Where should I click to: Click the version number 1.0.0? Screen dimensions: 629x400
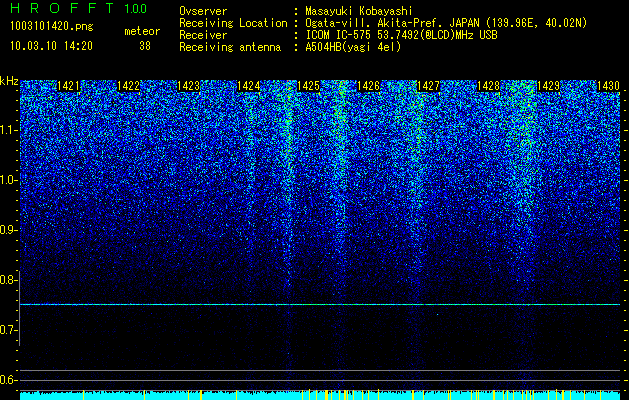coord(135,8)
